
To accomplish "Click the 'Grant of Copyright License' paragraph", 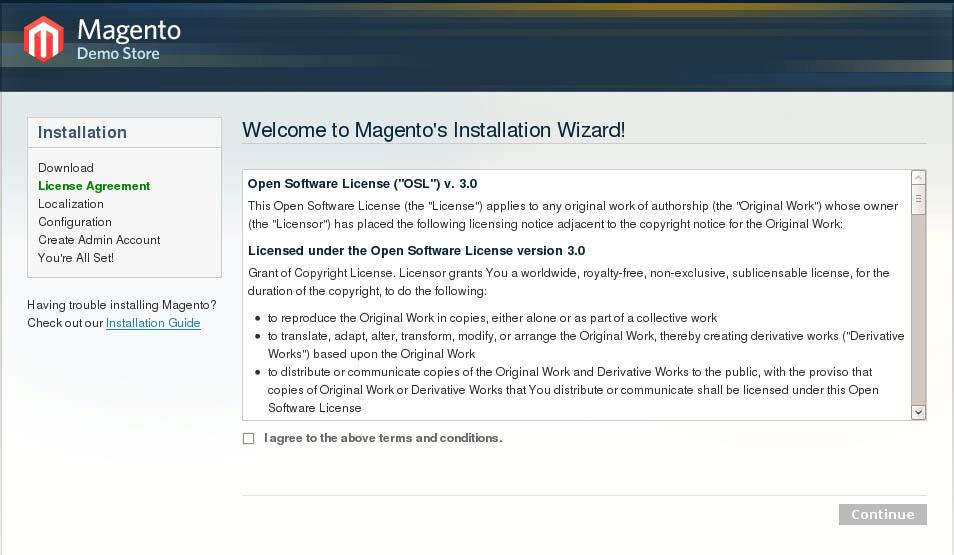I will pyautogui.click(x=568, y=282).
